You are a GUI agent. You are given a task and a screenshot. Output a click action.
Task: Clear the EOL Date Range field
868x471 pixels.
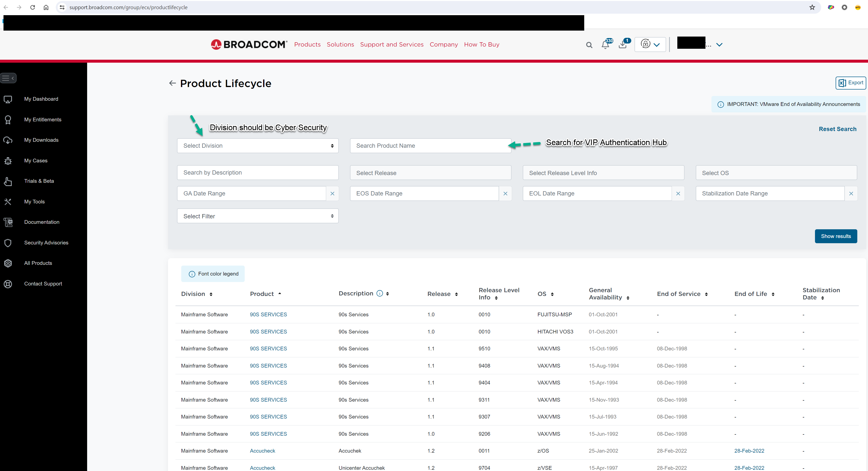click(x=678, y=193)
